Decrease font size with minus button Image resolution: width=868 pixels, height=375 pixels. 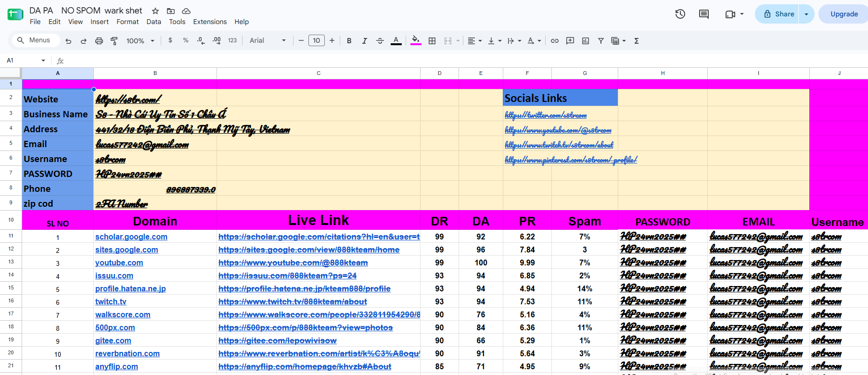301,41
